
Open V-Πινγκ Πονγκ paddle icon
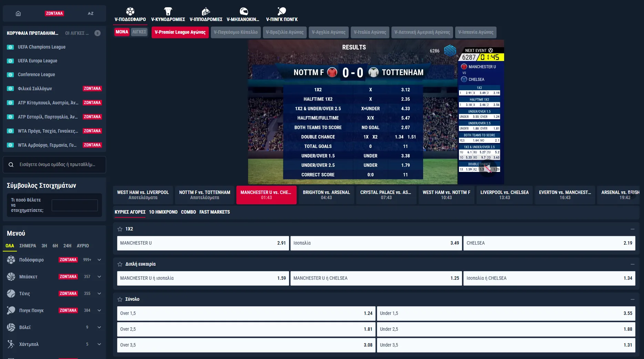point(282,11)
